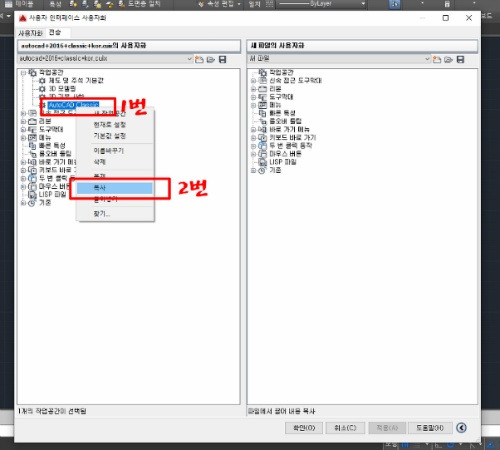
Task: Choose 찾기... from context menu
Action: click(102, 214)
